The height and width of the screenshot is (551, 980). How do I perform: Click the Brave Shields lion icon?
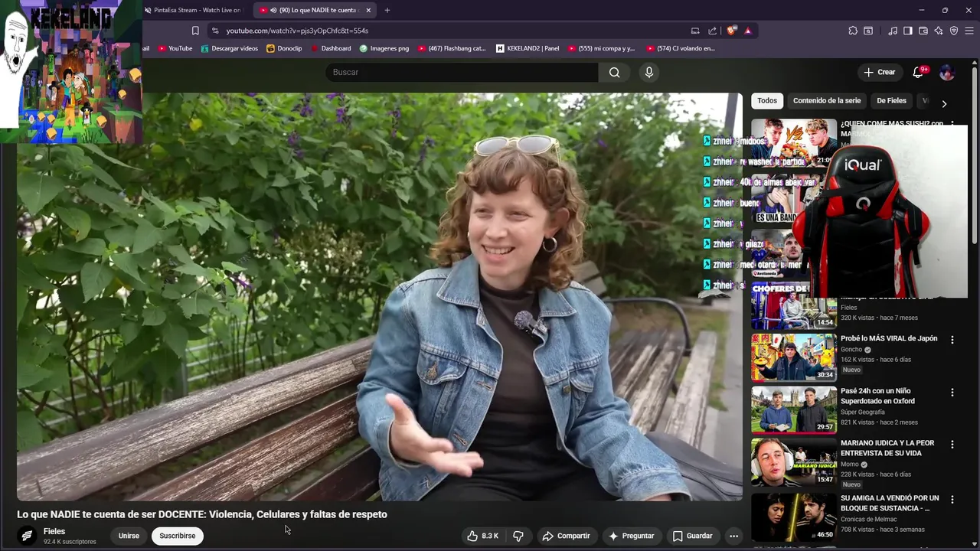(732, 31)
